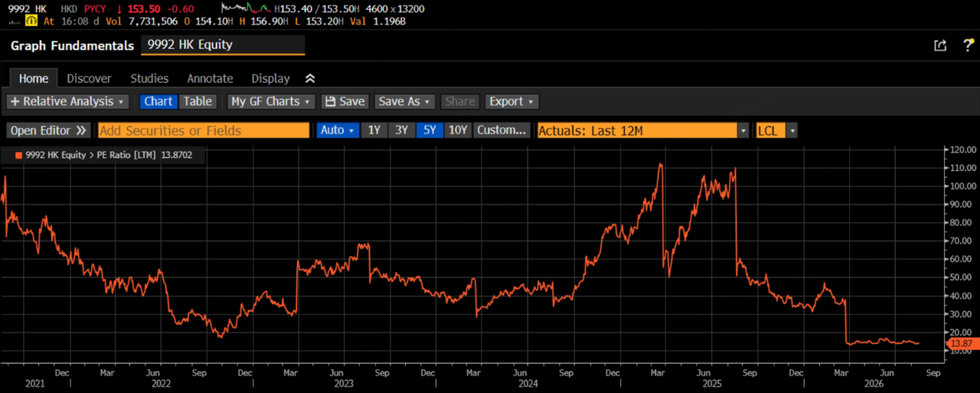Collapse the ribbon with double chevron icon
This screenshot has height=393, width=980.
(310, 78)
